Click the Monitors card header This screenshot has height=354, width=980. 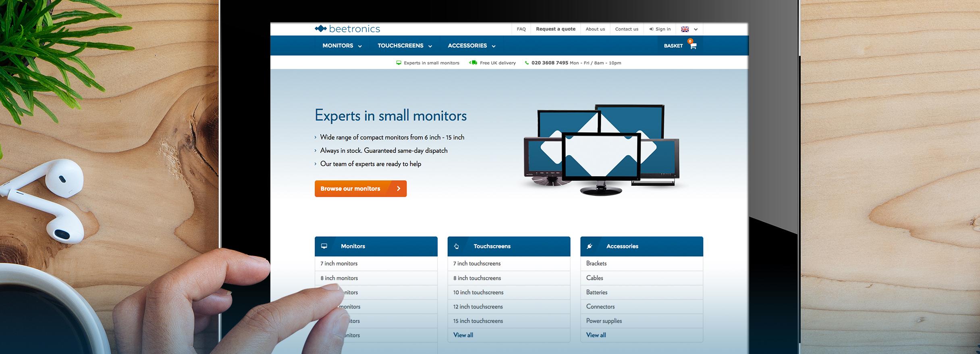[376, 246]
